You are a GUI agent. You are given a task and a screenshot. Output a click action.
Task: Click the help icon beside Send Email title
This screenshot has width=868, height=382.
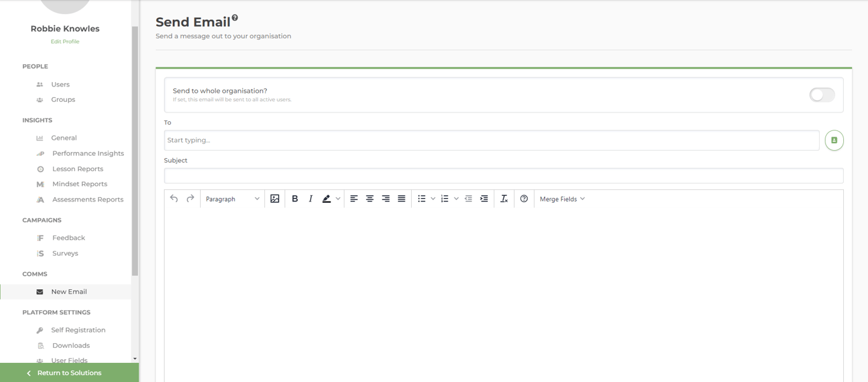coord(235,18)
